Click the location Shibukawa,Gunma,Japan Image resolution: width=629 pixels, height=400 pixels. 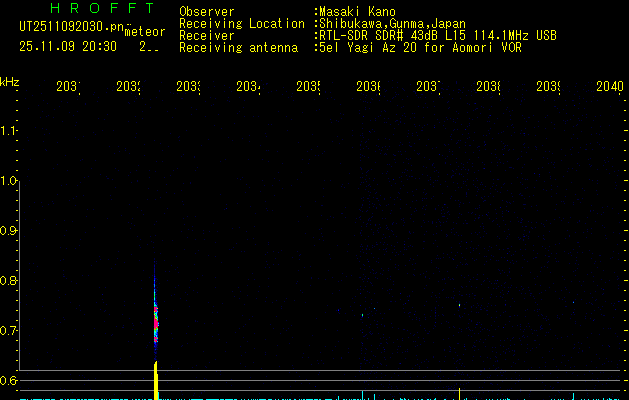click(x=392, y=24)
